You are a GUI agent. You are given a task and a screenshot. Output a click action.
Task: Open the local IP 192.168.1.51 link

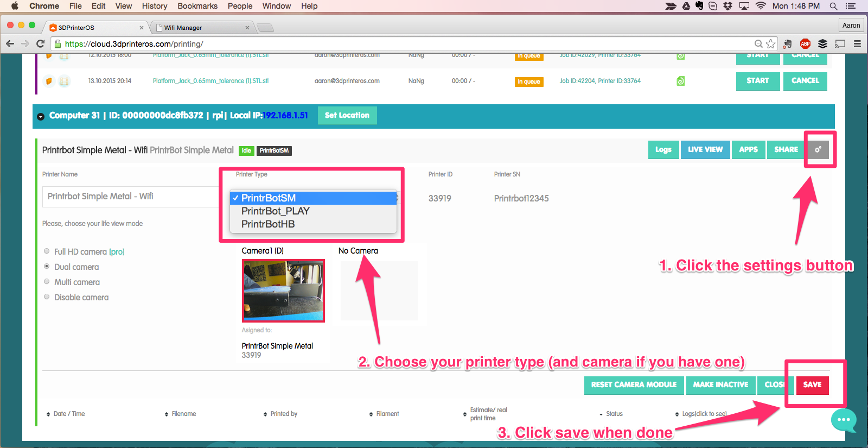[285, 115]
